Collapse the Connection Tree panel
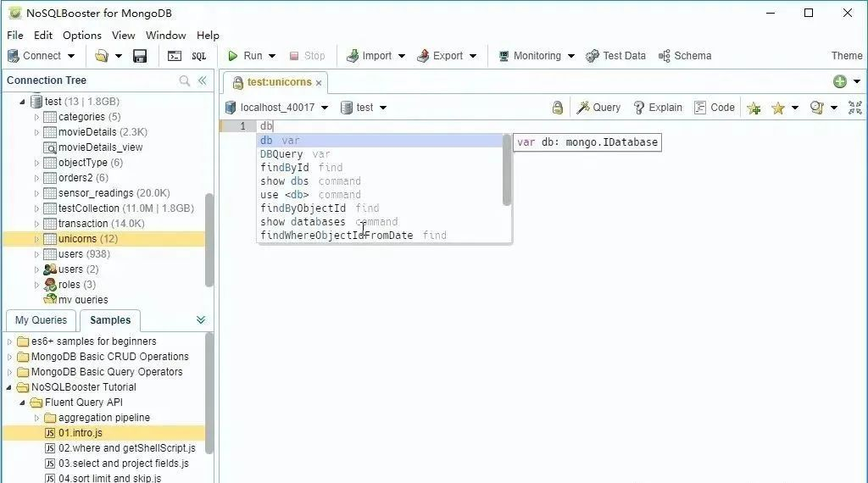 coord(203,80)
